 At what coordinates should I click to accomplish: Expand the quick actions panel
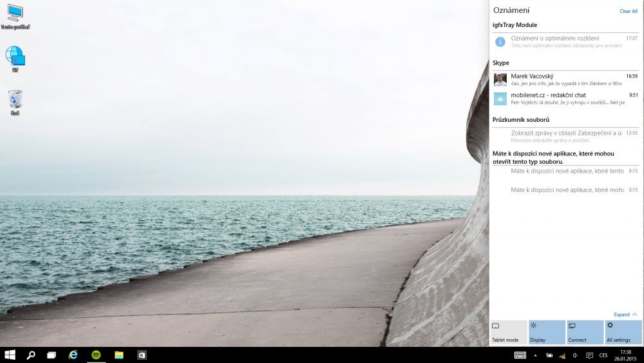click(625, 315)
